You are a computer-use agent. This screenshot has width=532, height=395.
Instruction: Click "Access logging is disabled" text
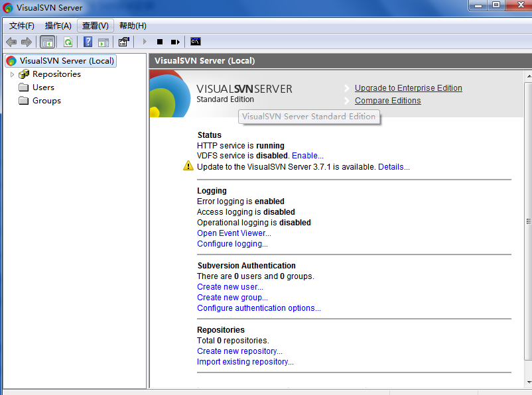(x=246, y=212)
